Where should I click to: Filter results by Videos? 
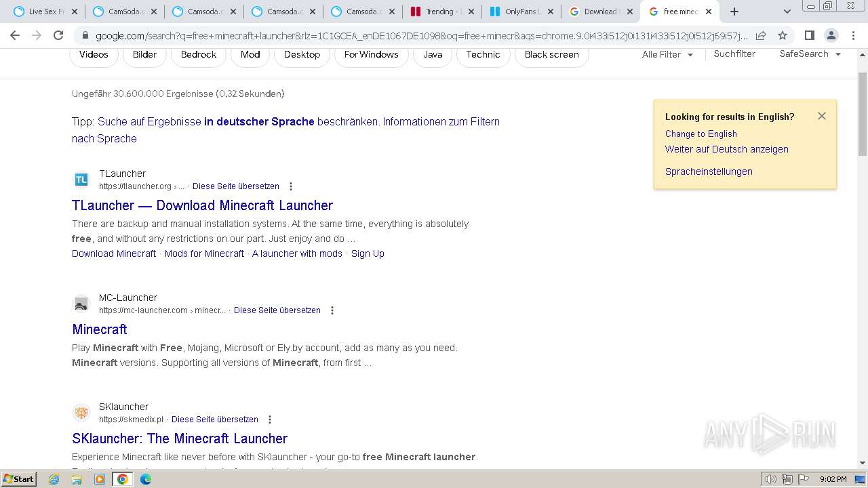(94, 54)
